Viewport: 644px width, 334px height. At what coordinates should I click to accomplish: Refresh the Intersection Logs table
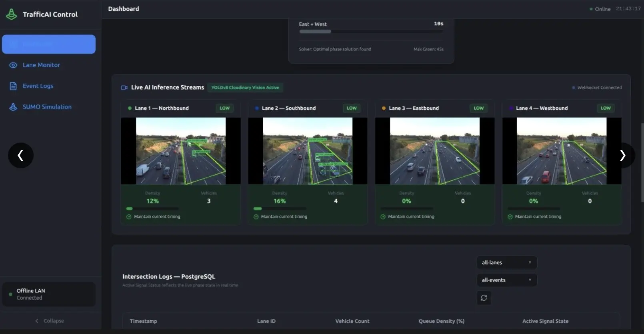pyautogui.click(x=484, y=298)
